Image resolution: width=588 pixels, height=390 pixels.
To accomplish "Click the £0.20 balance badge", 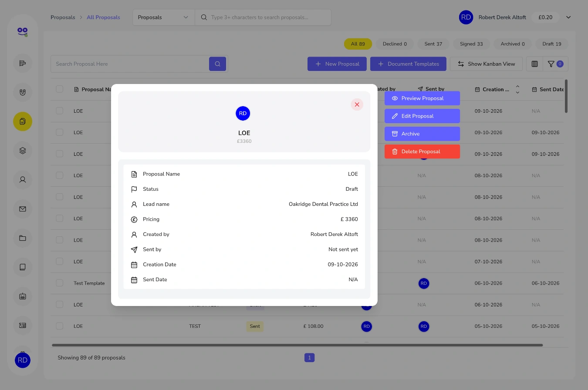I will tap(545, 17).
